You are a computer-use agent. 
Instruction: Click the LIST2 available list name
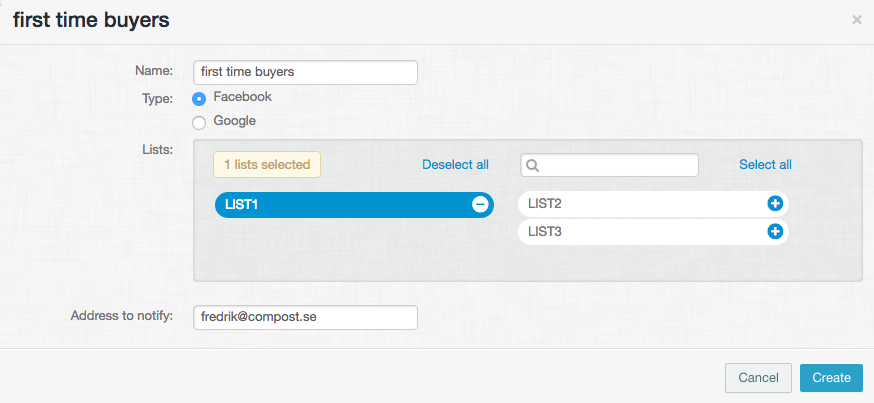coord(545,204)
